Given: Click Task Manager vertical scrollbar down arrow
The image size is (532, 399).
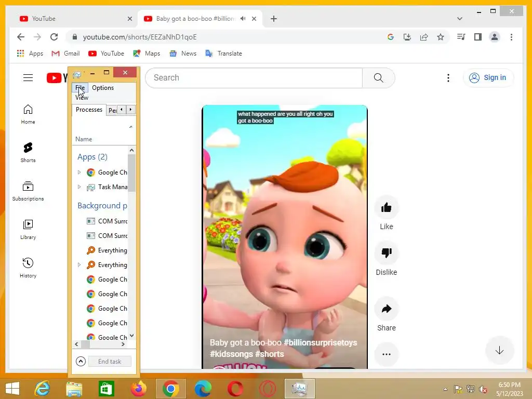Looking at the screenshot, I should (131, 336).
